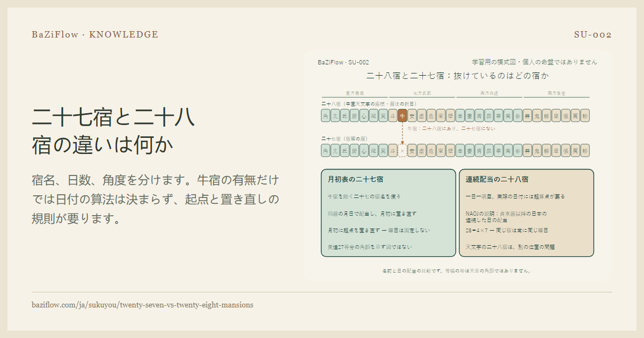Viewport: 644px width, 338px height.
Task: Select the 心 tile in the 二十八宿 row
Action: 364,115
